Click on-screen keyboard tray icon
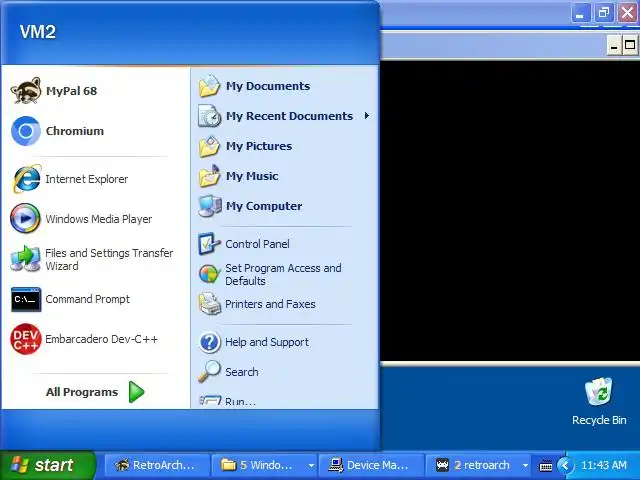This screenshot has height=480, width=640. click(546, 465)
